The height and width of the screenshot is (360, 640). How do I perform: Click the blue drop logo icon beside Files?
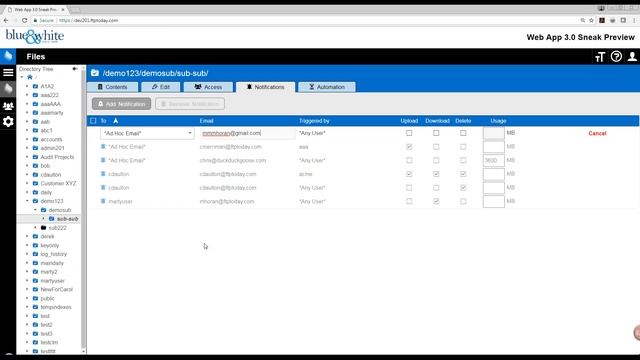[x=8, y=56]
